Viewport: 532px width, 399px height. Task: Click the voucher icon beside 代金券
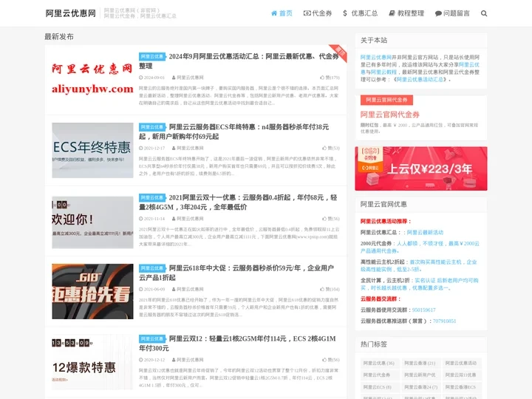[307, 13]
